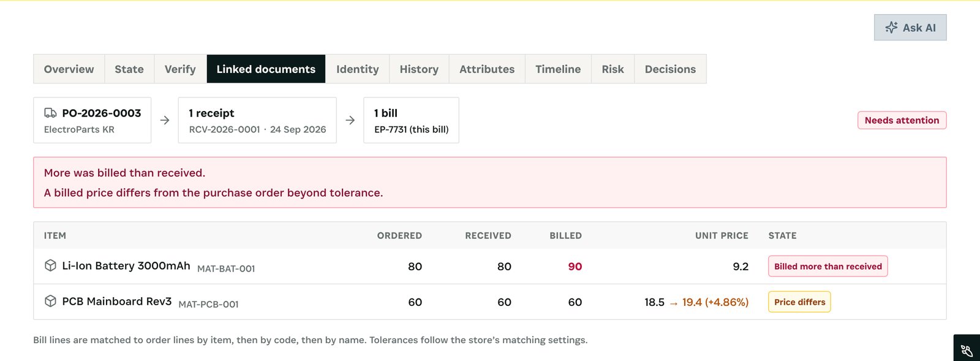Go to the Verify tab
Image resolution: width=980 pixels, height=361 pixels.
pyautogui.click(x=180, y=69)
